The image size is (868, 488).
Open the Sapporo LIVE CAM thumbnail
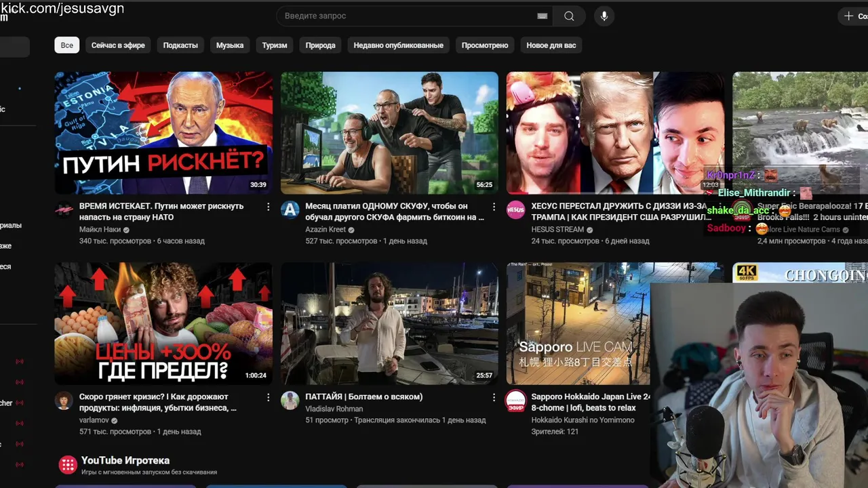(578, 324)
